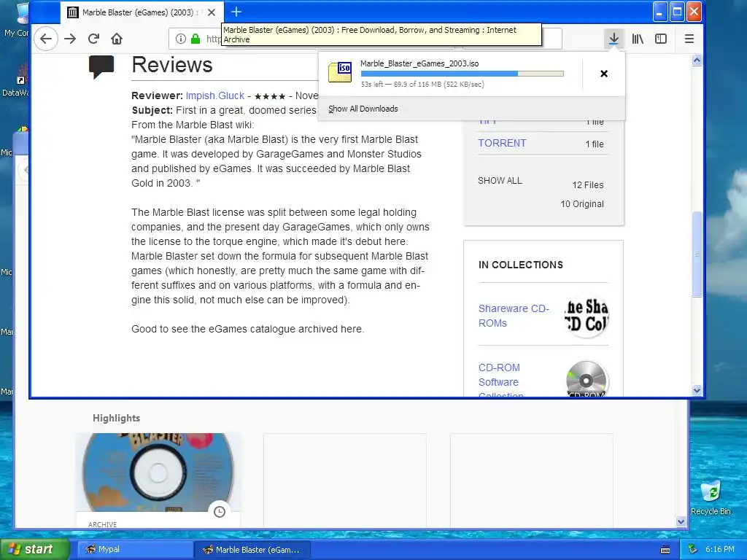
Task: Click SHOW ALL files link
Action: click(500, 181)
